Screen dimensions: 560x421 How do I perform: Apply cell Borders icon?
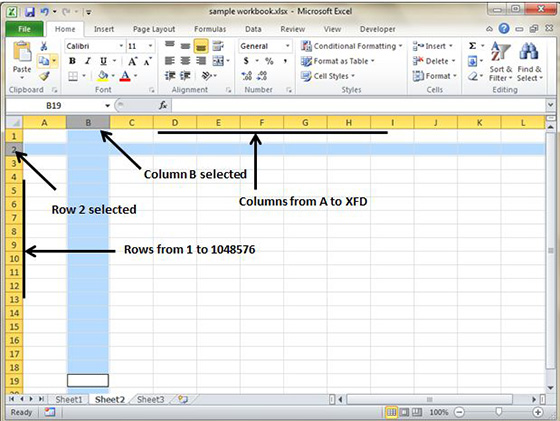click(x=73, y=76)
